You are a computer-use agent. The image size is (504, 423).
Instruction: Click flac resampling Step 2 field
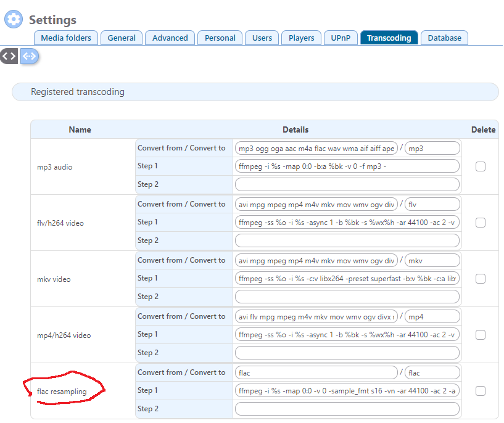tap(347, 409)
